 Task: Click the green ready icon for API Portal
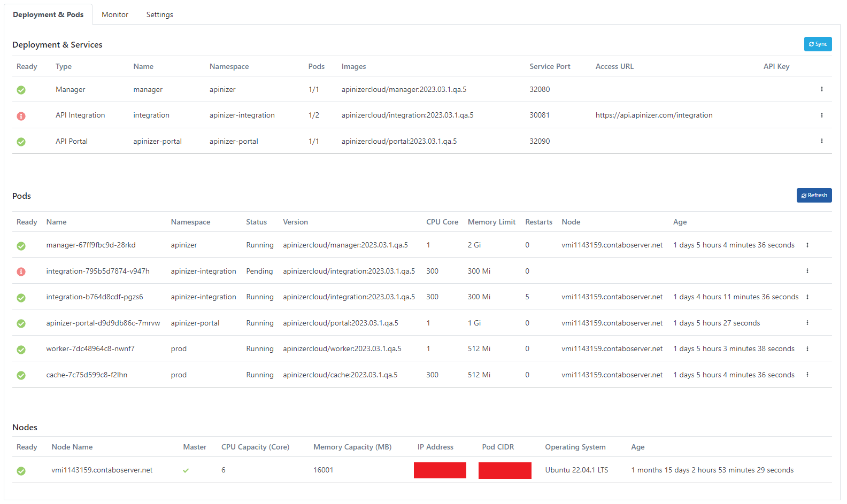[21, 142]
